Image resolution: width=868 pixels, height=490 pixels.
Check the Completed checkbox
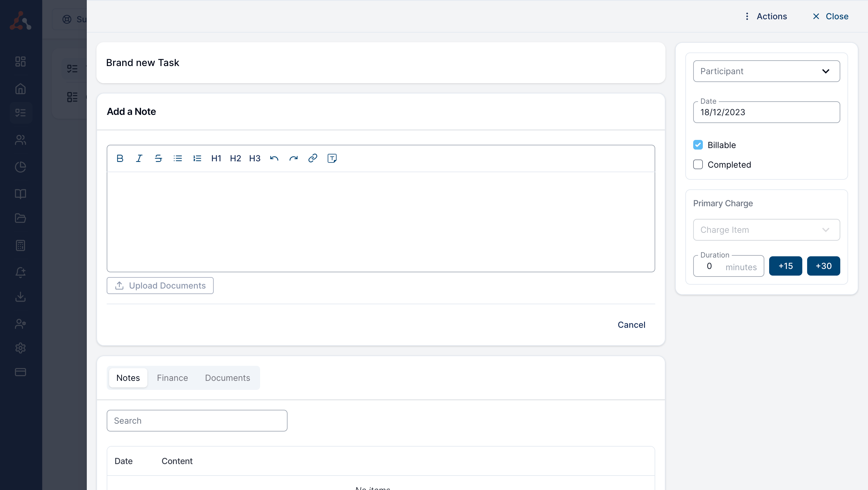pos(698,165)
